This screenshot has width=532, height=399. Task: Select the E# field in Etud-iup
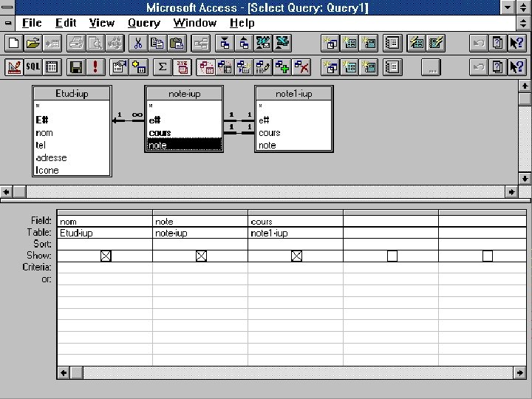(72, 120)
